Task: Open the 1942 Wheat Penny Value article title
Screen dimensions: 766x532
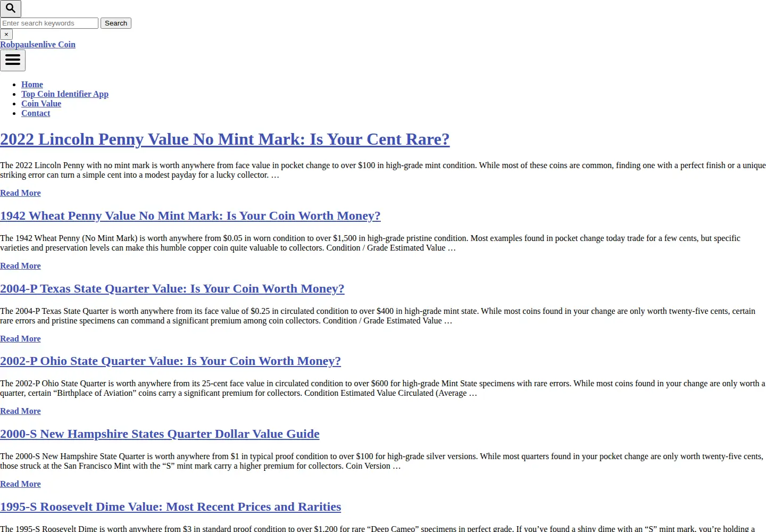Action: pyautogui.click(x=190, y=216)
